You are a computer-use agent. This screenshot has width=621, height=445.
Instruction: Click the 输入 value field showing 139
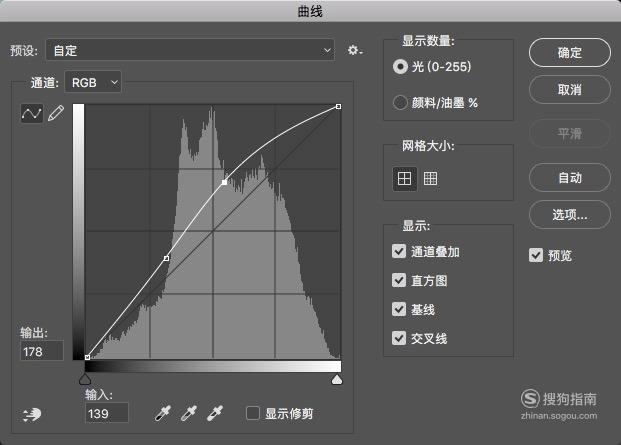coord(107,413)
